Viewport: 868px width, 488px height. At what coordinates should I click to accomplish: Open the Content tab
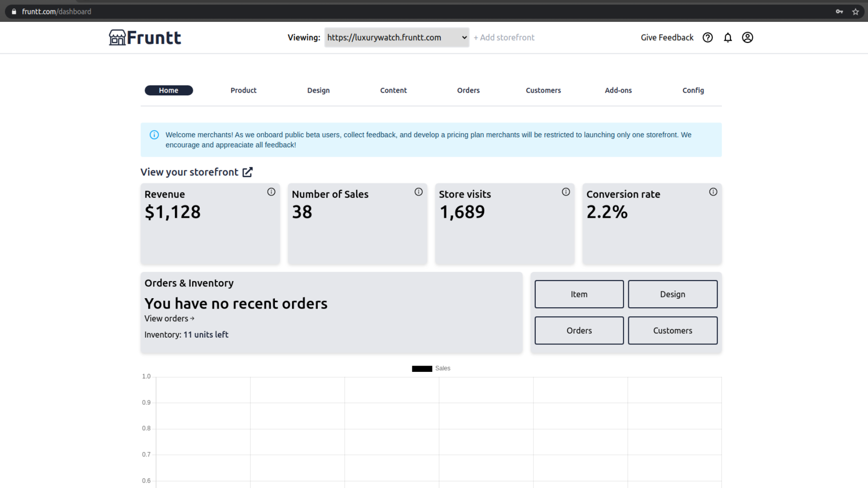393,90
